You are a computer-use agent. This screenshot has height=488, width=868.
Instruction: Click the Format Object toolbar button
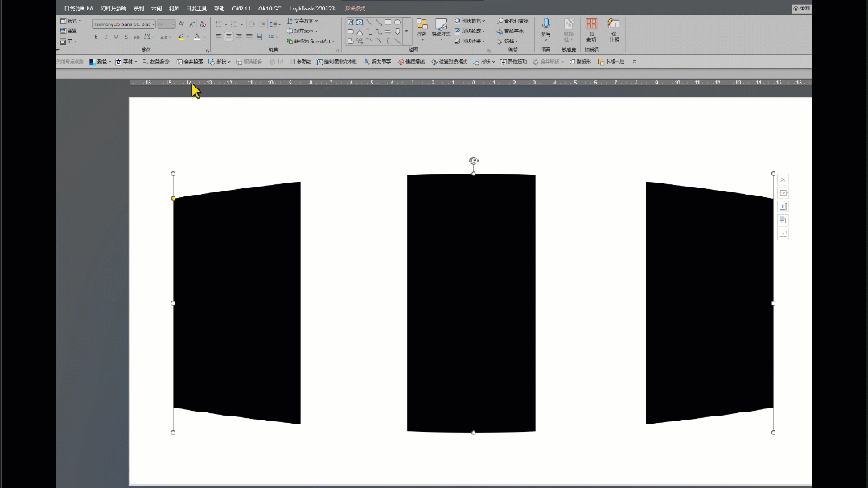(x=450, y=61)
